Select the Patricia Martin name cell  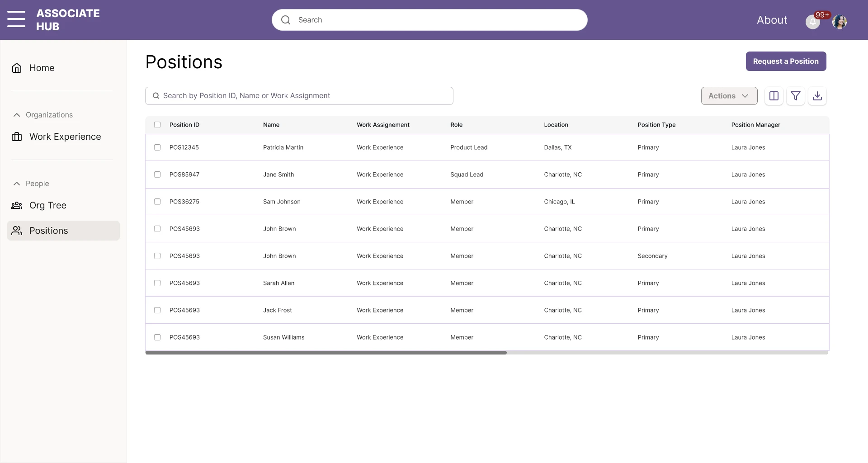coord(283,147)
